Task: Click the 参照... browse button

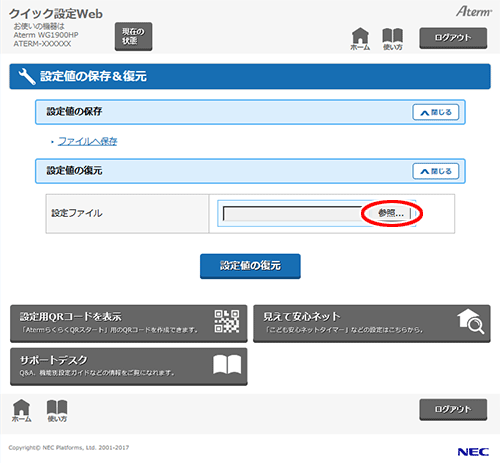Action: [390, 213]
